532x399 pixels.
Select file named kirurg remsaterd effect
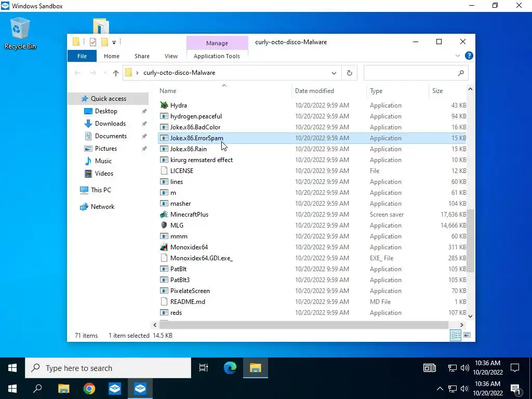click(x=202, y=160)
